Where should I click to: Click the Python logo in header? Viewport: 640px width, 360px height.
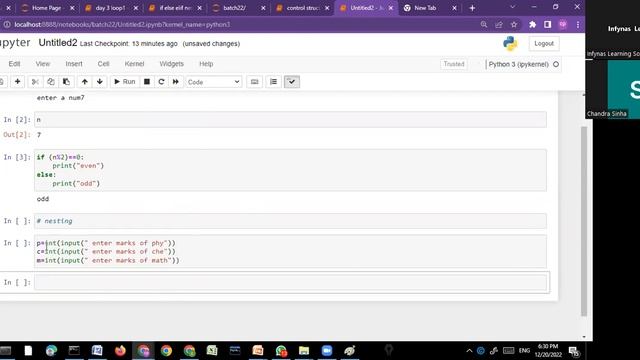click(x=510, y=43)
